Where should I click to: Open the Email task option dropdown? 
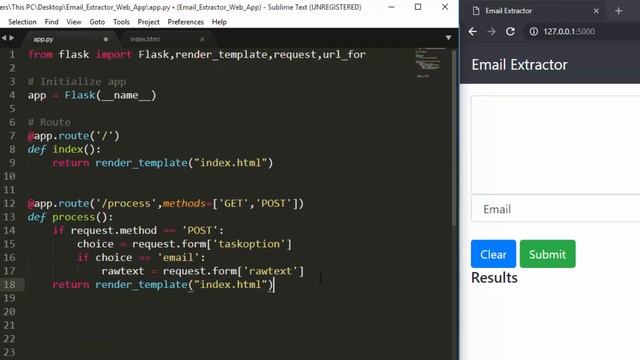click(x=555, y=209)
